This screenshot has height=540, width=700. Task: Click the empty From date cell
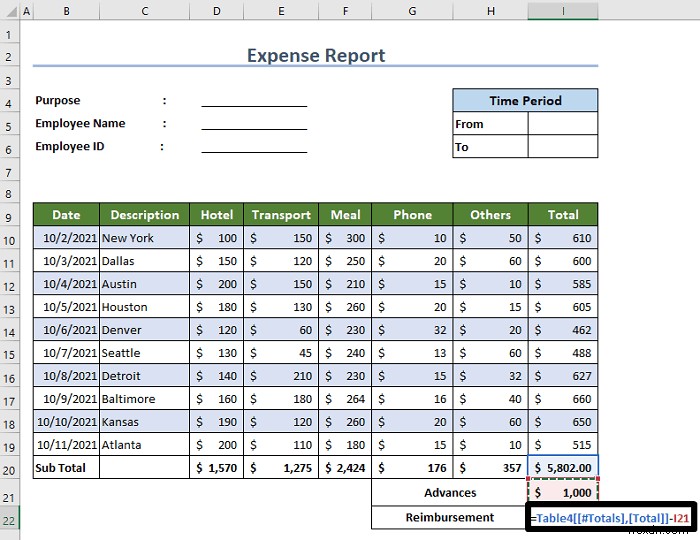[x=563, y=124]
